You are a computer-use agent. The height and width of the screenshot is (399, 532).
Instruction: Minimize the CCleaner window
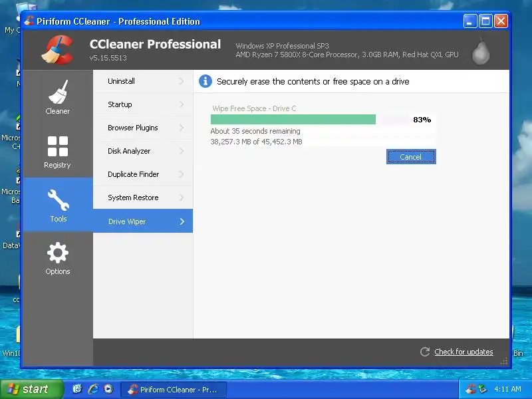pyautogui.click(x=470, y=21)
